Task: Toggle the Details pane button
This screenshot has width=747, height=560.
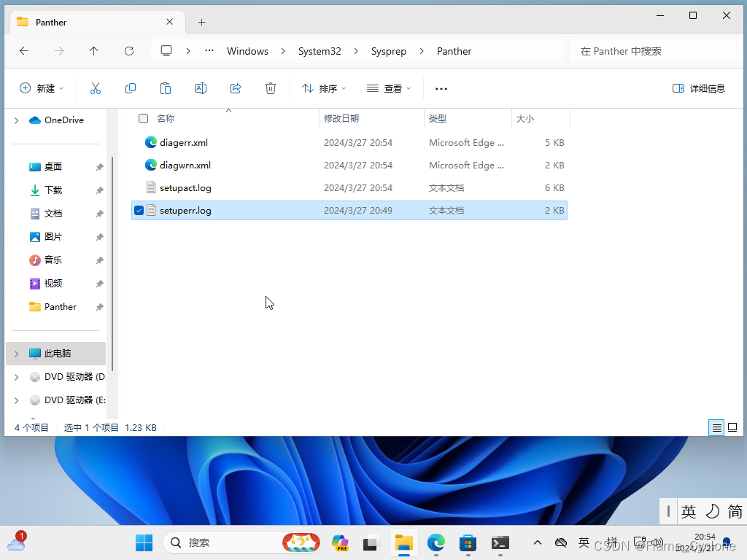Action: (x=698, y=88)
